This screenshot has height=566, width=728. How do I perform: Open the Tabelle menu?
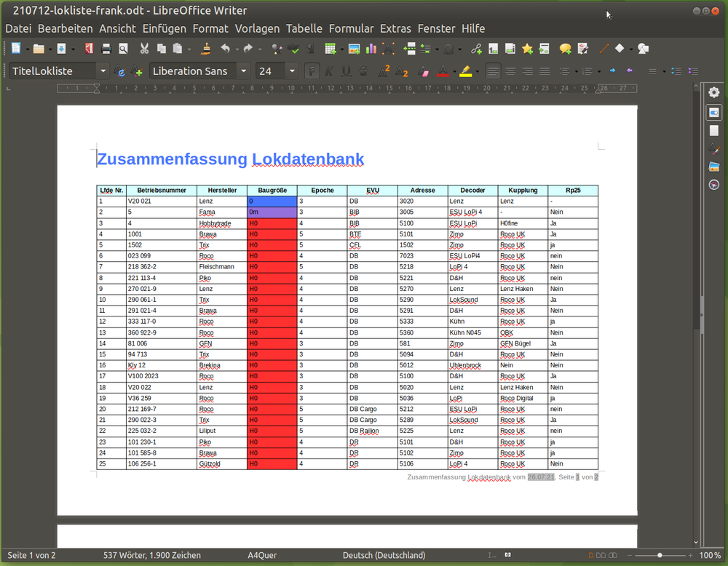point(304,28)
